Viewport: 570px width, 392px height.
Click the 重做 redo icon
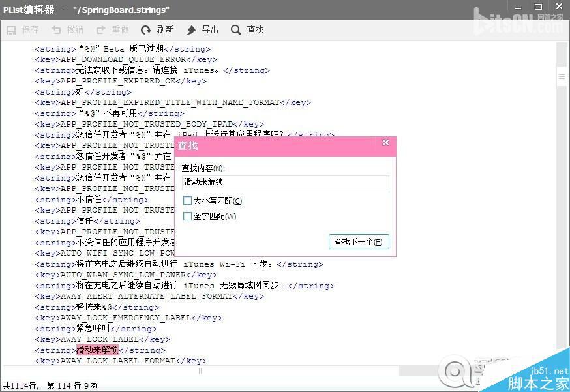pos(100,30)
